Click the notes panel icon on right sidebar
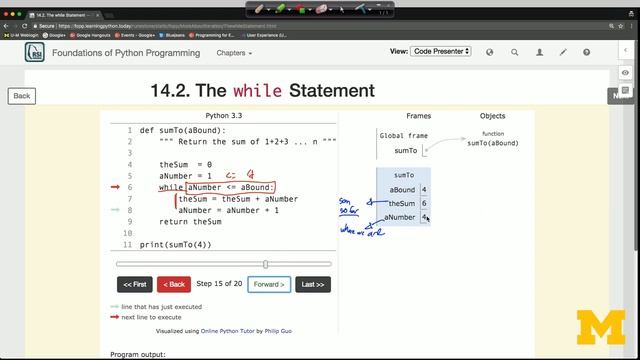Viewport: 640px width, 360px height. (625, 90)
